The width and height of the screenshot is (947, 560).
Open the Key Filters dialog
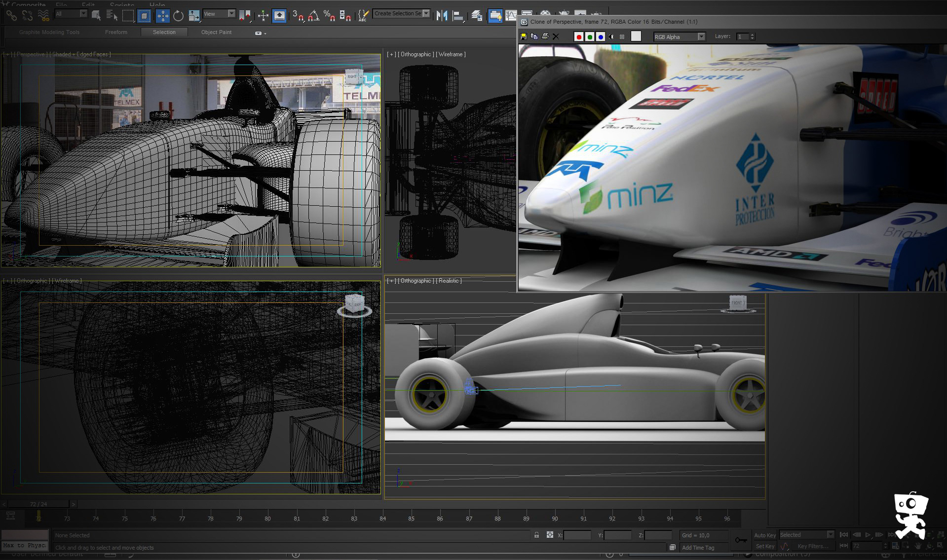[x=813, y=546]
